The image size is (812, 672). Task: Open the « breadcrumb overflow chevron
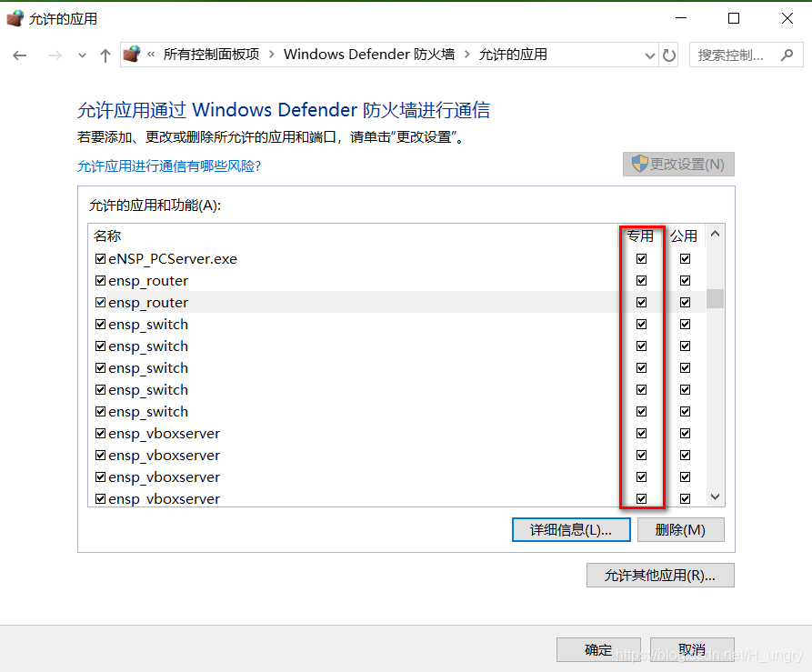coord(151,55)
